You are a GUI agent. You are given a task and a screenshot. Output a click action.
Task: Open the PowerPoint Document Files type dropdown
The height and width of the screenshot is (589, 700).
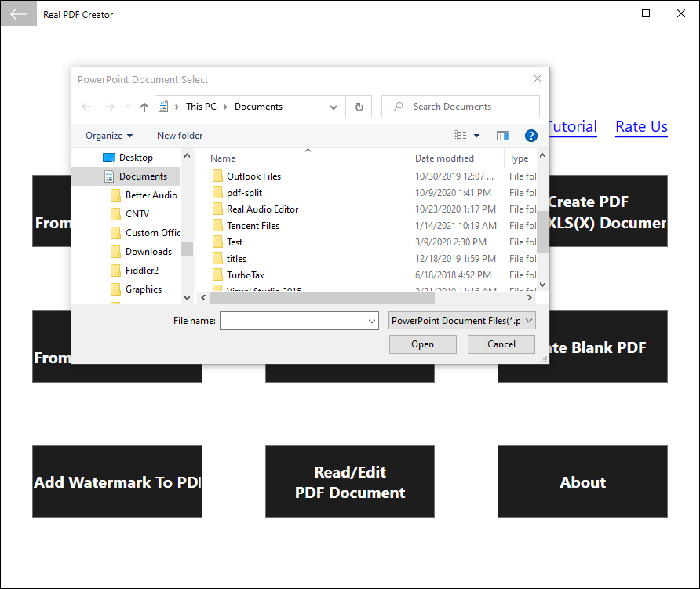(x=461, y=321)
